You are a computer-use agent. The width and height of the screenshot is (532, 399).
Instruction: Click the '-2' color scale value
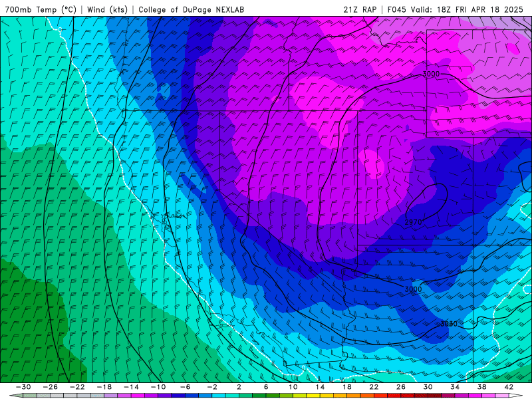tap(212, 387)
